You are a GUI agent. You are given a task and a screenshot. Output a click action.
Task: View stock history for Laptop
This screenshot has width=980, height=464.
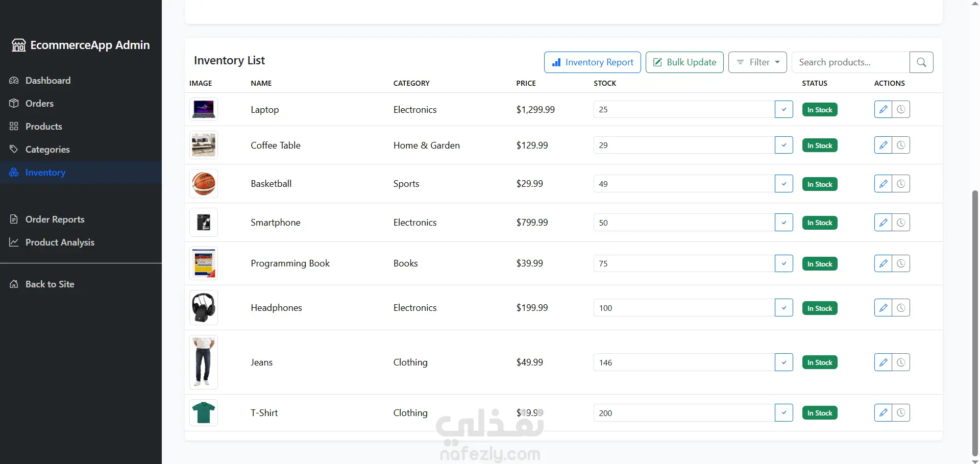click(x=901, y=109)
